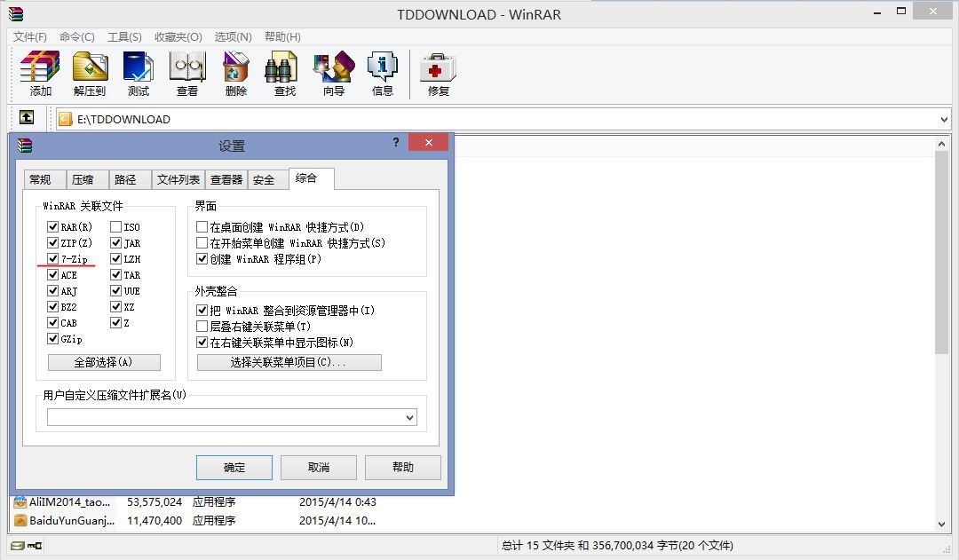Click the 选择关联菜单项目(C)... button

point(289,362)
